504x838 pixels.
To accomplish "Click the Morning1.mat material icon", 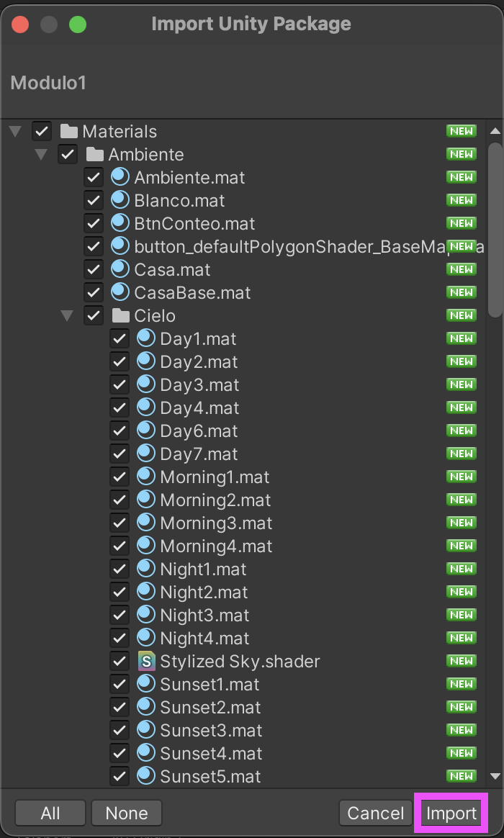I will click(146, 476).
